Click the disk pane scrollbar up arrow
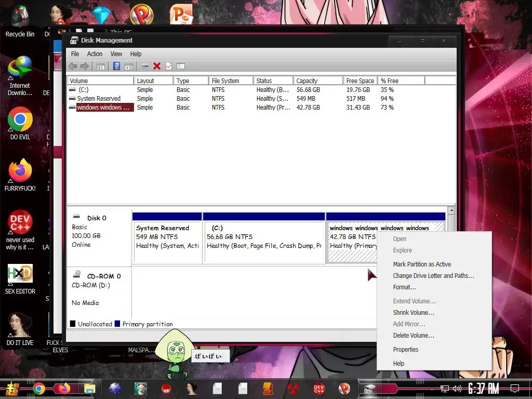The height and width of the screenshot is (399, 532). (x=451, y=211)
